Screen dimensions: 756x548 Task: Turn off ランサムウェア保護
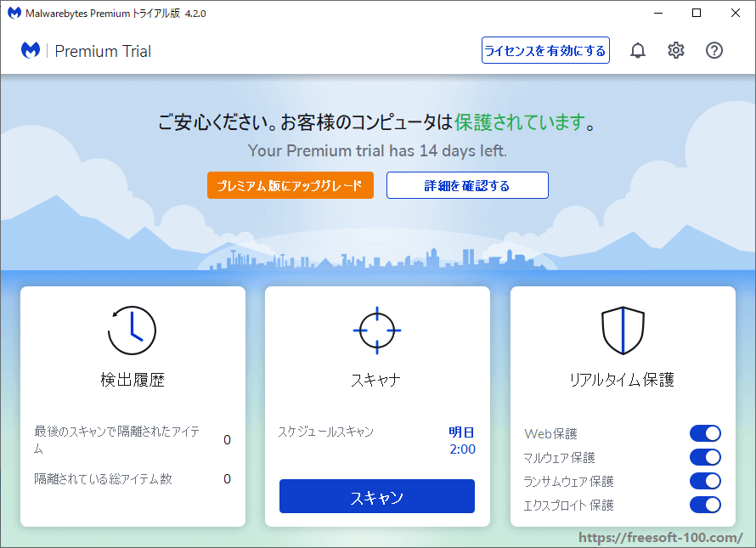point(706,481)
